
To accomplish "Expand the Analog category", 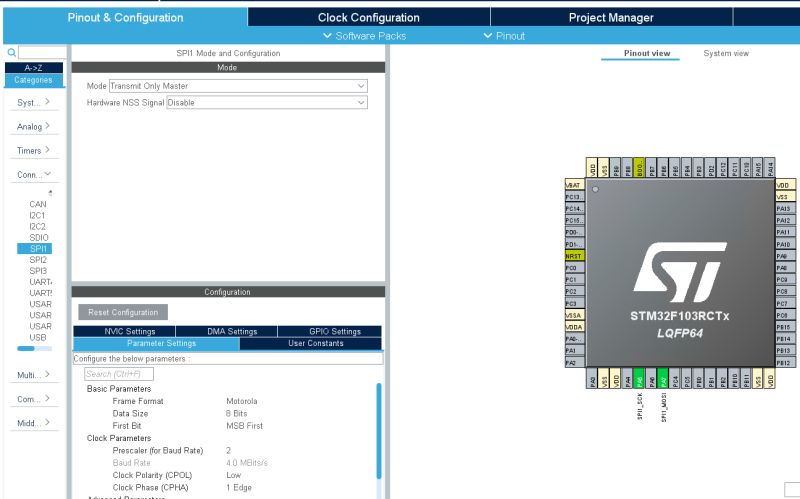I will (34, 126).
